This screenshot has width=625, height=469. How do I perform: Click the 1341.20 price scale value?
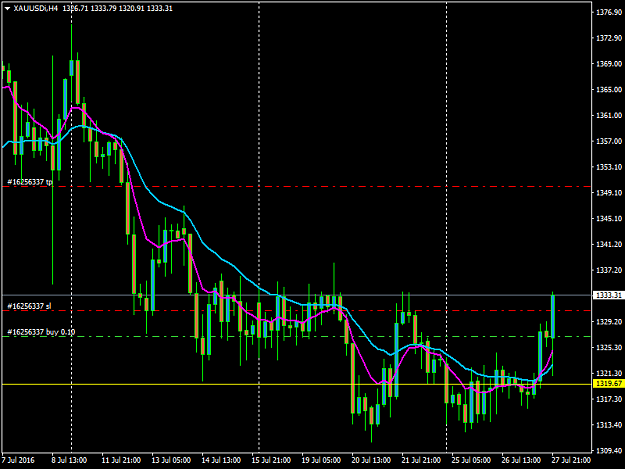pyautogui.click(x=609, y=244)
